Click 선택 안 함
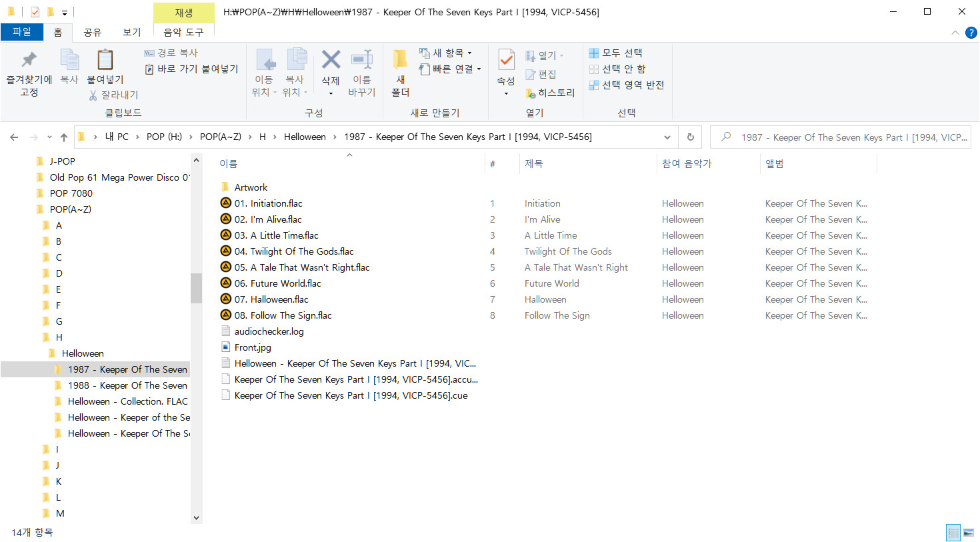Image resolution: width=980 pixels, height=542 pixels. [617, 69]
